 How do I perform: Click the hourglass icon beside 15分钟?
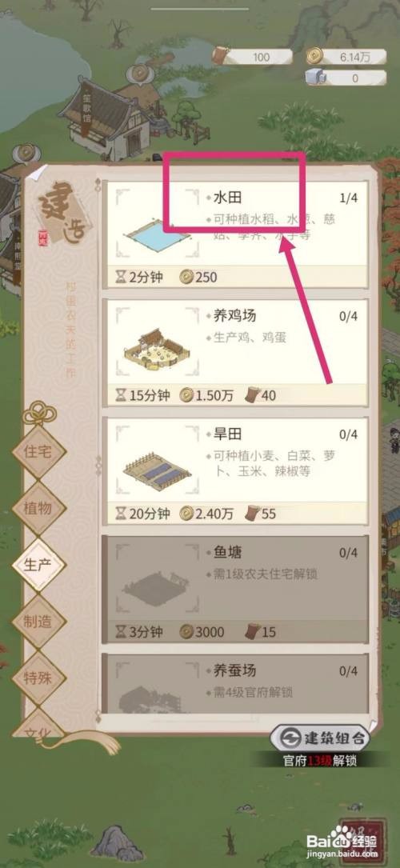(121, 395)
